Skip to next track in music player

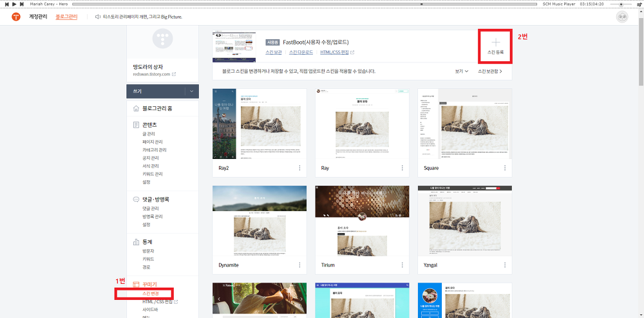coord(22,4)
